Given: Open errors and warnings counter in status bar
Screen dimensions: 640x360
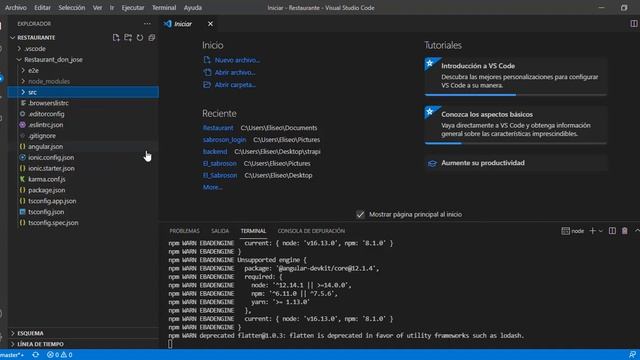Looking at the screenshot, I should click(60, 355).
